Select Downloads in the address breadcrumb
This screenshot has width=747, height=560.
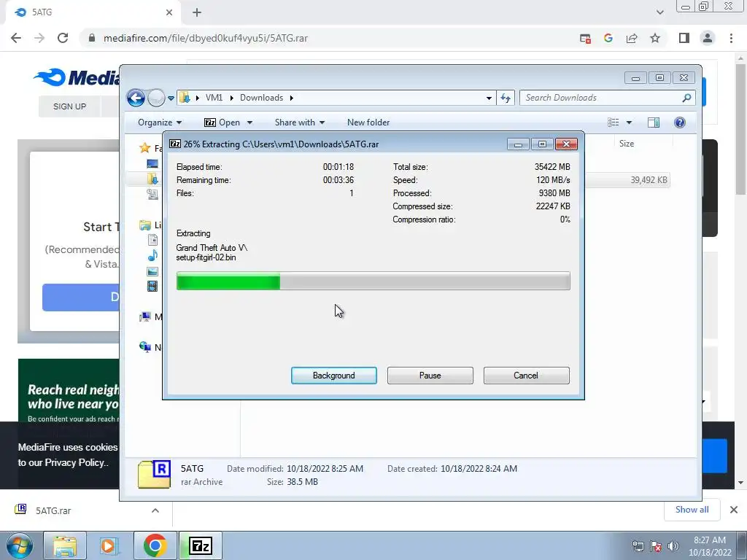[262, 98]
